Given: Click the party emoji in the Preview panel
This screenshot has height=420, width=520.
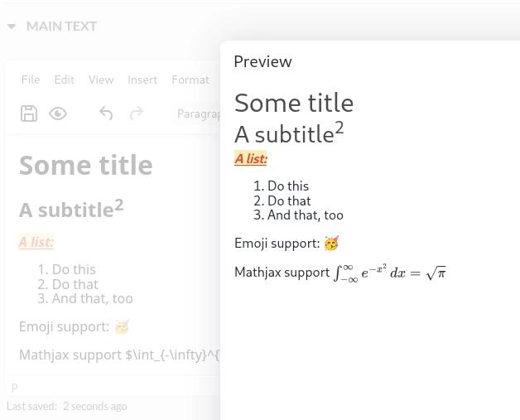Looking at the screenshot, I should click(x=331, y=243).
